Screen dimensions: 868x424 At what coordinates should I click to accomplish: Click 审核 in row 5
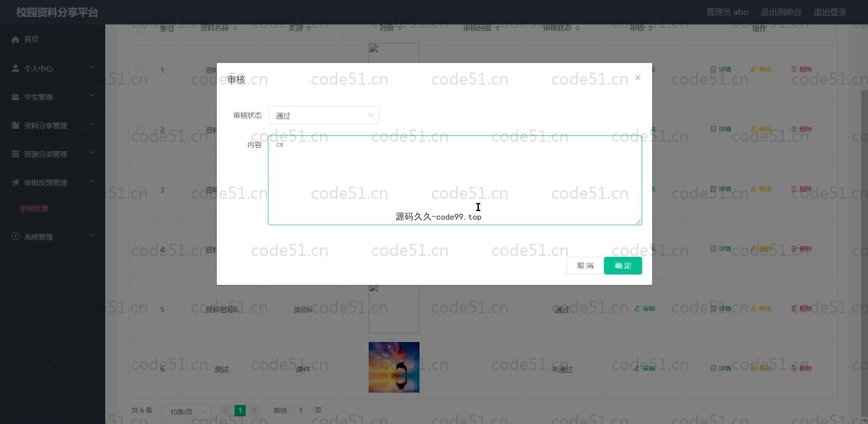click(645, 308)
